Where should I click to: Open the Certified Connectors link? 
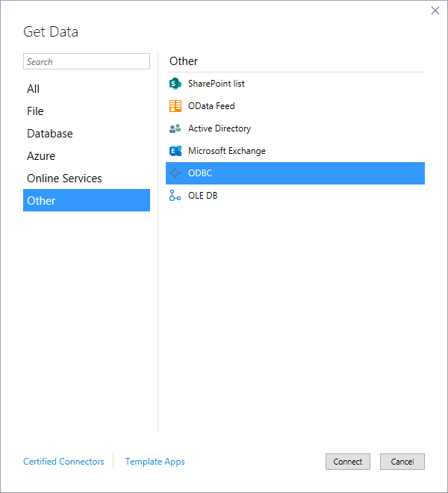coord(64,462)
